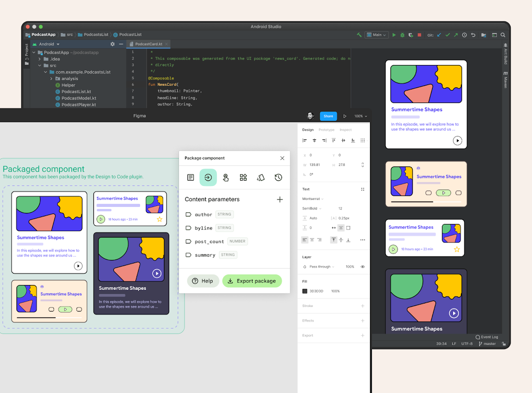
Task: Click the red Stop icon in Android Studio
Action: (419, 34)
